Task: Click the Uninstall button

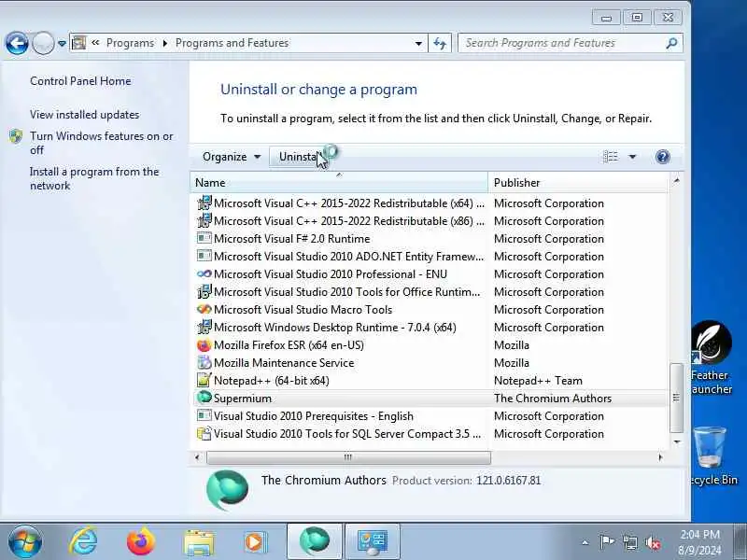Action: pyautogui.click(x=299, y=157)
